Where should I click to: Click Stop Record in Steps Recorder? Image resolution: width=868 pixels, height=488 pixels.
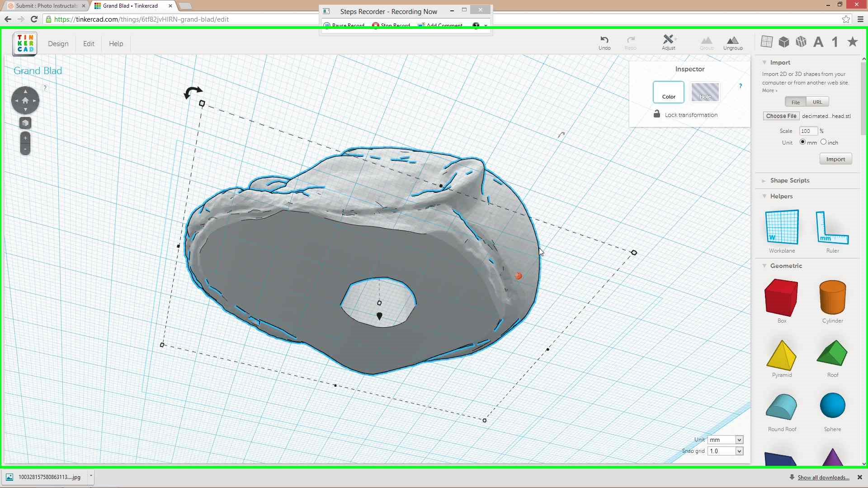click(391, 25)
